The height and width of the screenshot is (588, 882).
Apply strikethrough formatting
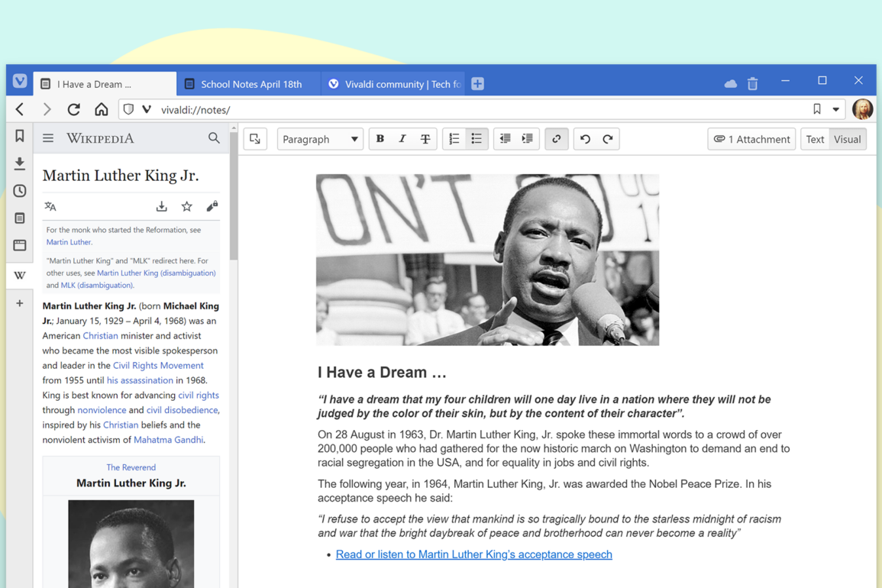[425, 139]
